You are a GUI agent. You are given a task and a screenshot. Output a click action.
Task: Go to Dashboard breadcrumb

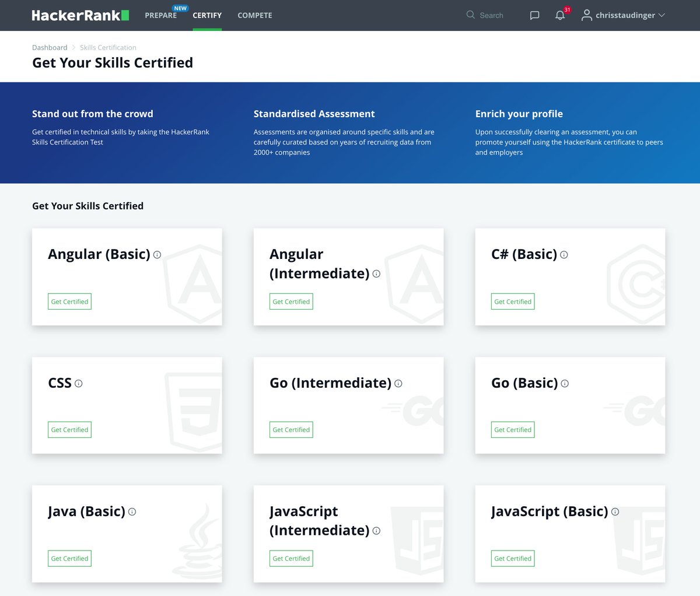pyautogui.click(x=50, y=48)
